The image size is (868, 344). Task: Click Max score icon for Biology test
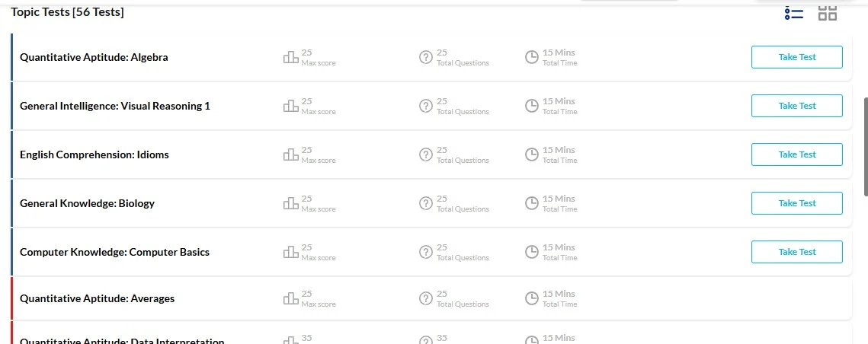click(x=290, y=203)
